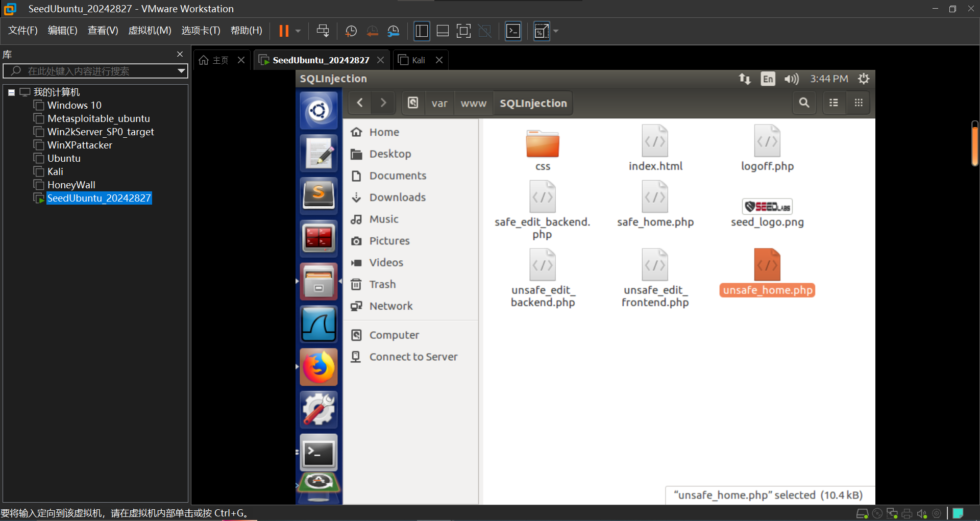Switch Files to list view

(834, 103)
